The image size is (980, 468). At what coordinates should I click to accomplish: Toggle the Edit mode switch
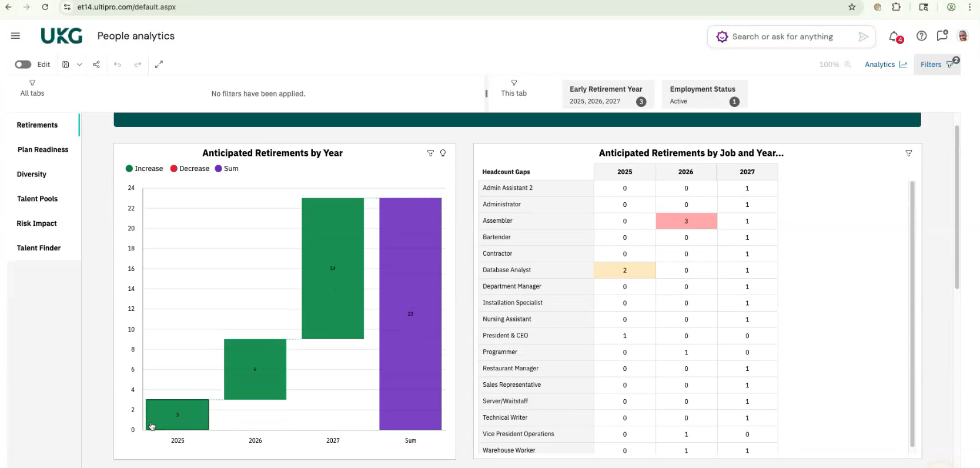coord(23,65)
